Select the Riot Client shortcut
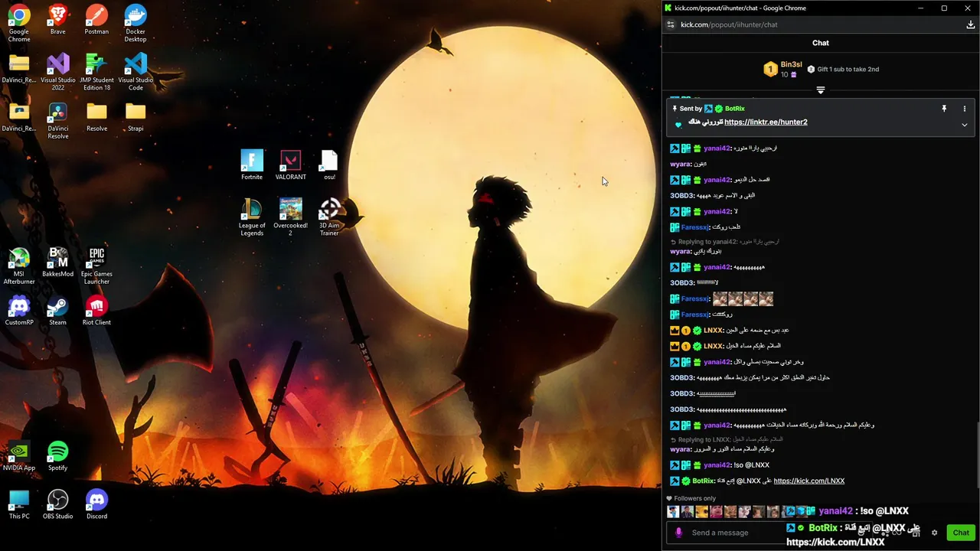Viewport: 980px width, 551px height. pos(96,311)
